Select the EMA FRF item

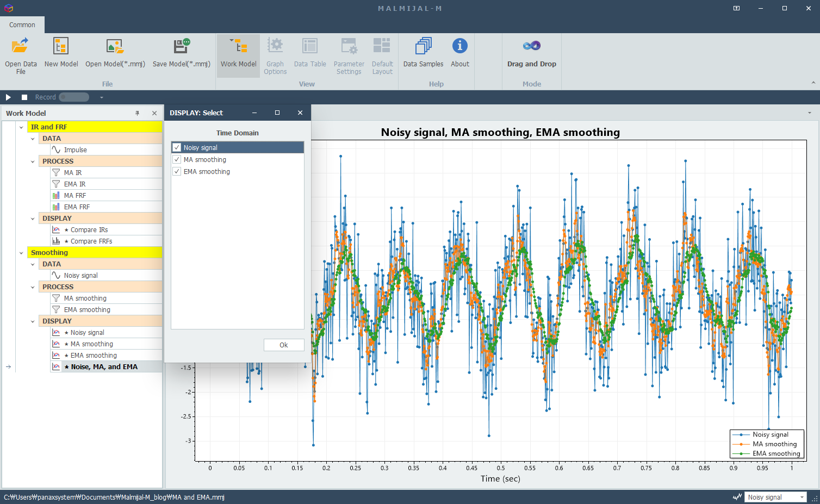pyautogui.click(x=106, y=207)
